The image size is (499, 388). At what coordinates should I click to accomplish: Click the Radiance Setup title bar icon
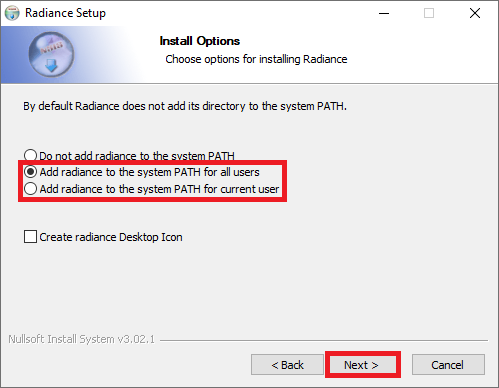(12, 13)
